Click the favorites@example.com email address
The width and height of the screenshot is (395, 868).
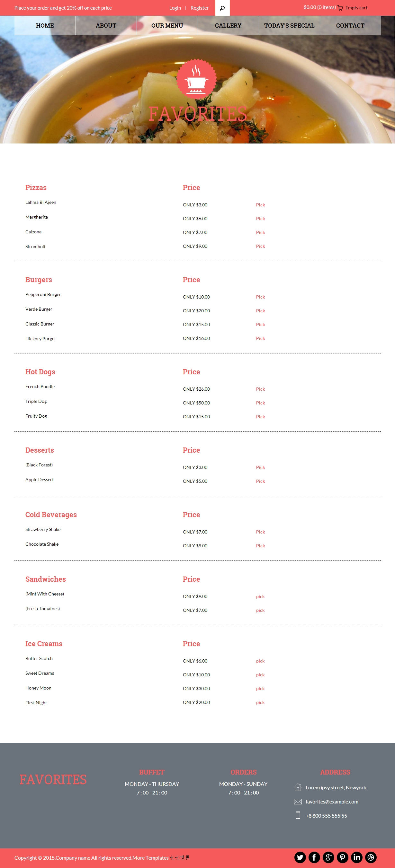point(332,802)
